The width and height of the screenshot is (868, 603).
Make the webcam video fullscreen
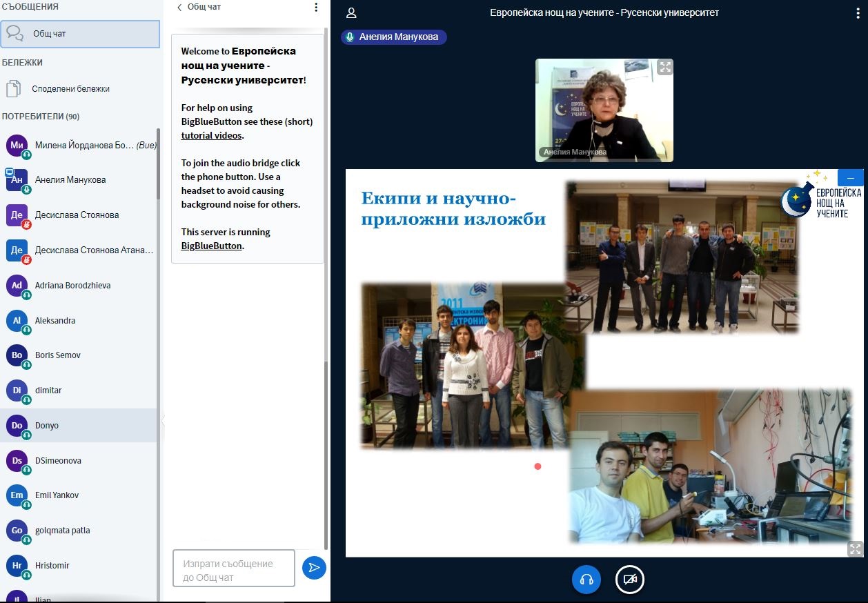click(664, 67)
